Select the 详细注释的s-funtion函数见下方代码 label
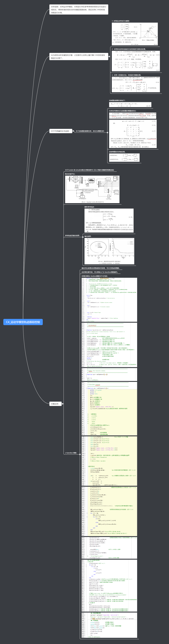The width and height of the screenshot is (169, 644). [95, 276]
